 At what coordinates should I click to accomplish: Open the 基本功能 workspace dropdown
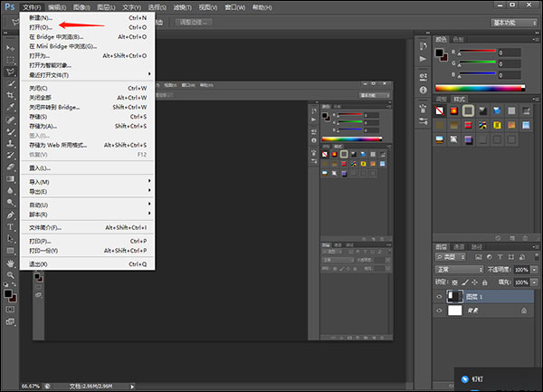click(x=512, y=22)
